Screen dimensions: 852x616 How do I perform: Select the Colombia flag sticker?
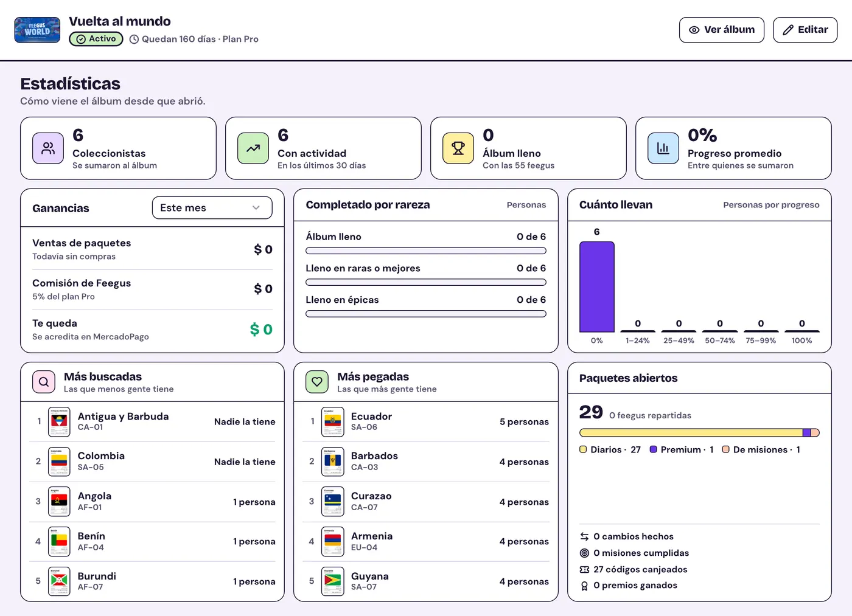click(x=59, y=462)
